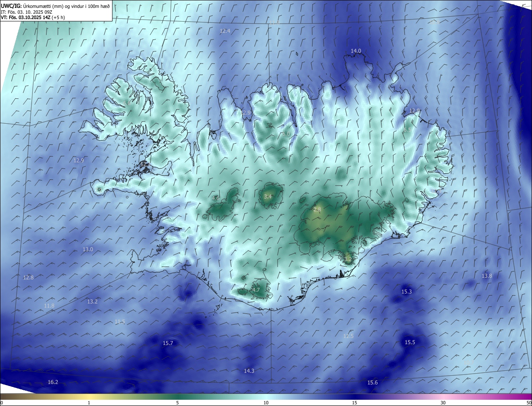
Task: Select the 5 tick on the color scale
Action: pos(177,403)
